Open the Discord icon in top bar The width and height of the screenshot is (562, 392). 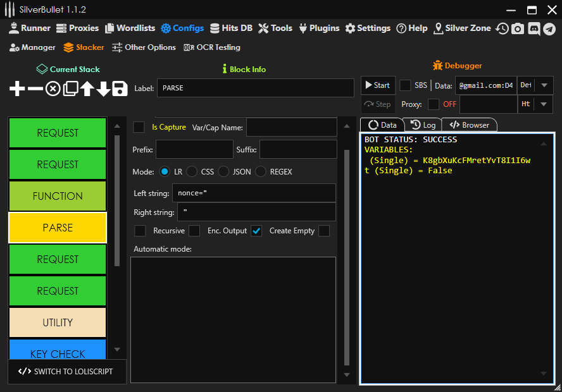(534, 28)
